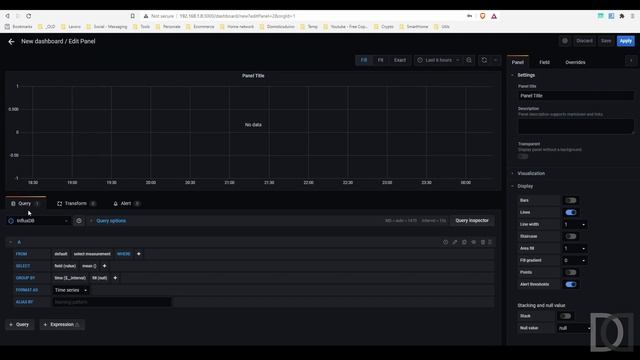Add a field function with the plus in the SELECT row

[104, 266]
